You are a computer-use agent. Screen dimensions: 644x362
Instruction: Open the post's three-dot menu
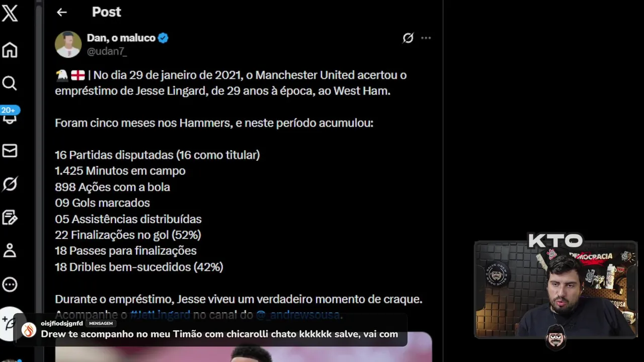click(426, 38)
